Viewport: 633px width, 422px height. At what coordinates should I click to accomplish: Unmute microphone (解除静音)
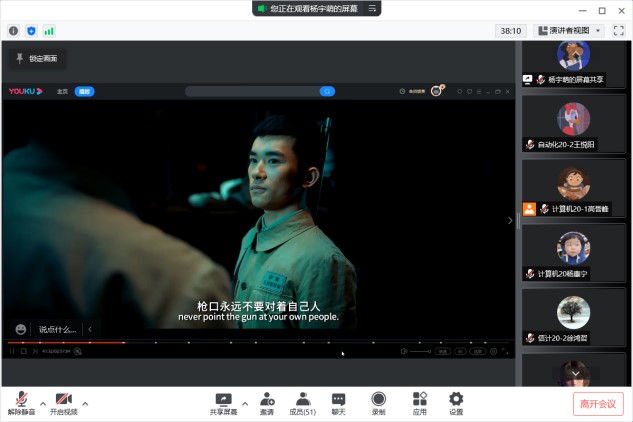point(21,403)
